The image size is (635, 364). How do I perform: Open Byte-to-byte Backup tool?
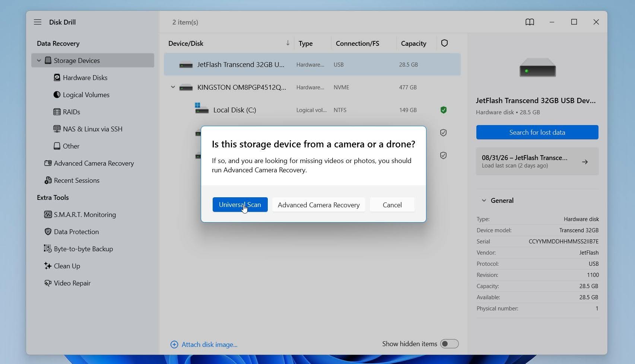(83, 249)
